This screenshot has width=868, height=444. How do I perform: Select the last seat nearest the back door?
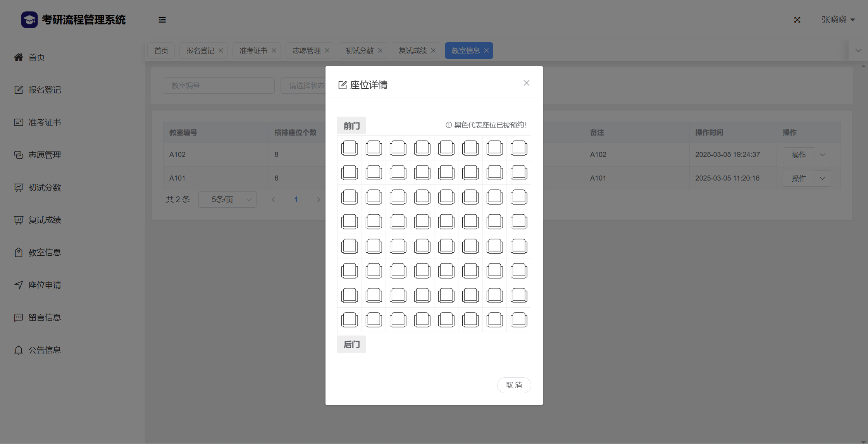(518, 320)
